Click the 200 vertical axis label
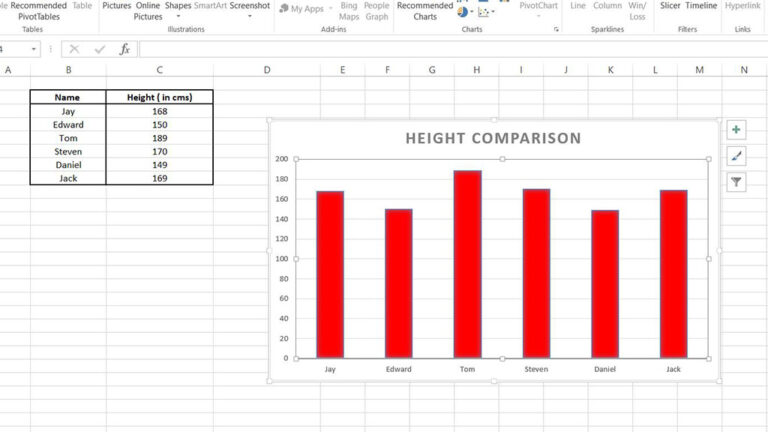The height and width of the screenshot is (432, 768). pos(282,159)
